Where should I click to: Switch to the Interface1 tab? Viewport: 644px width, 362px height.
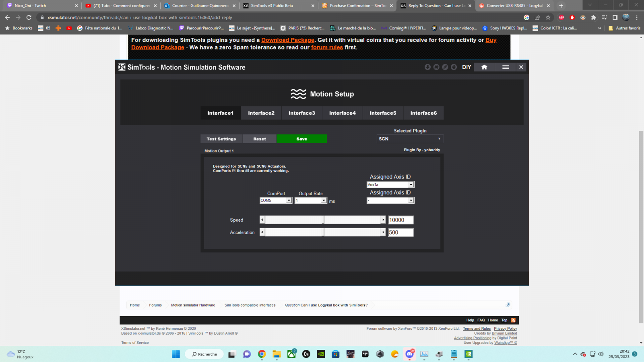(221, 113)
